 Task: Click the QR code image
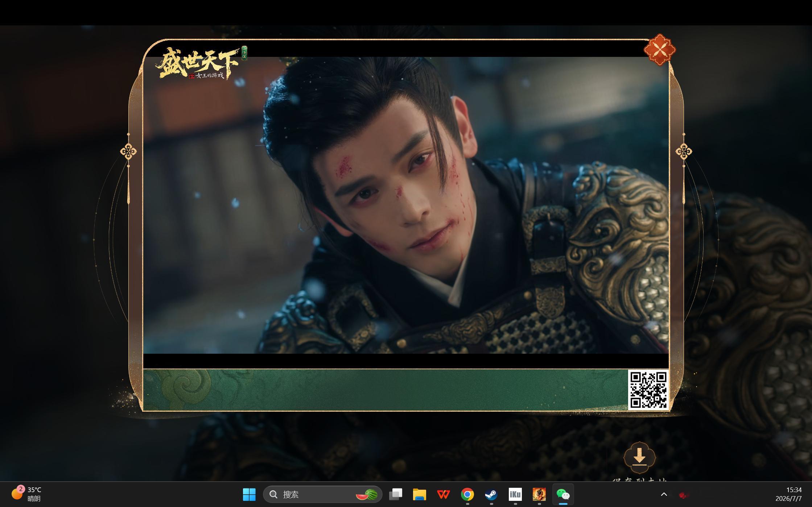(648, 390)
